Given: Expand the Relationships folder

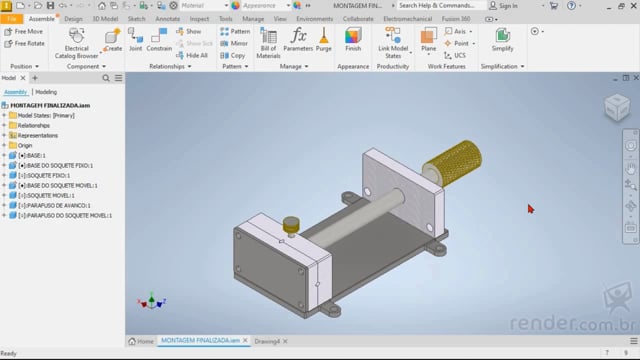Looking at the screenshot, I should (x=4, y=125).
